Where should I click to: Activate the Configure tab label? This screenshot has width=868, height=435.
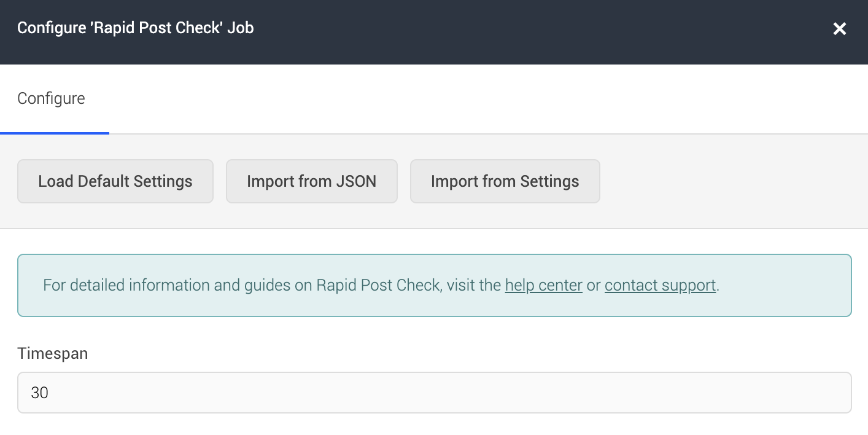tap(52, 98)
